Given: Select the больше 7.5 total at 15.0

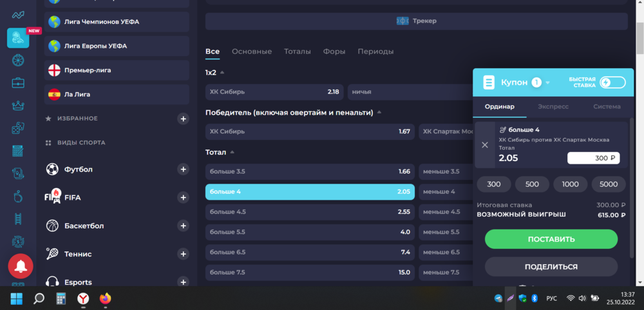Looking at the screenshot, I should [310, 272].
